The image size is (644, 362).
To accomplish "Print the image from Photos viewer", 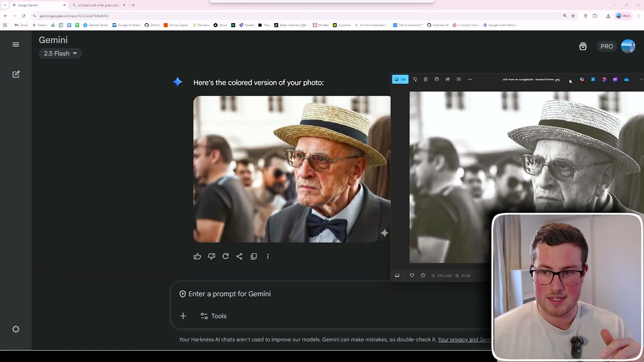I will pos(437,79).
